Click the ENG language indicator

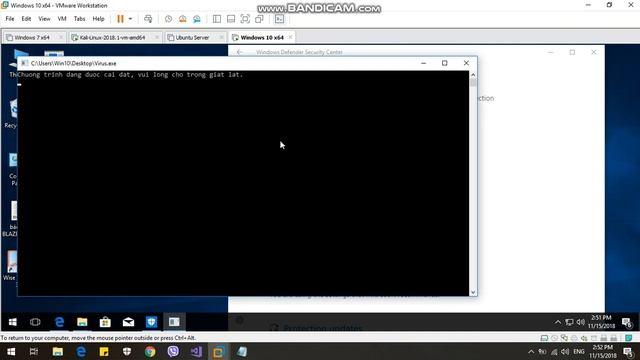[579, 352]
